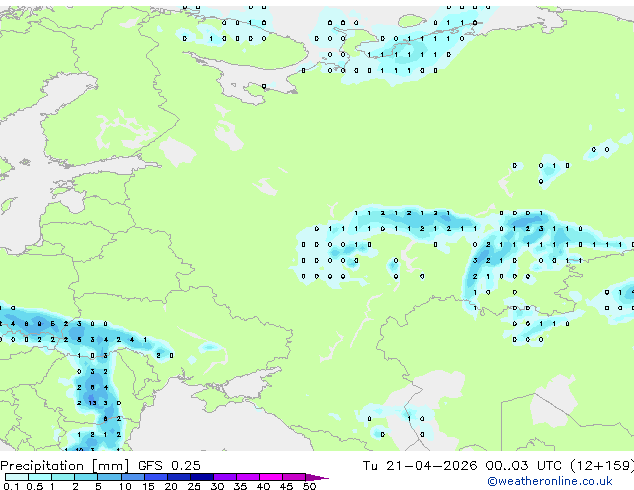Click the '0.1' legend scale label
The height and width of the screenshot is (490, 634).
point(11,486)
